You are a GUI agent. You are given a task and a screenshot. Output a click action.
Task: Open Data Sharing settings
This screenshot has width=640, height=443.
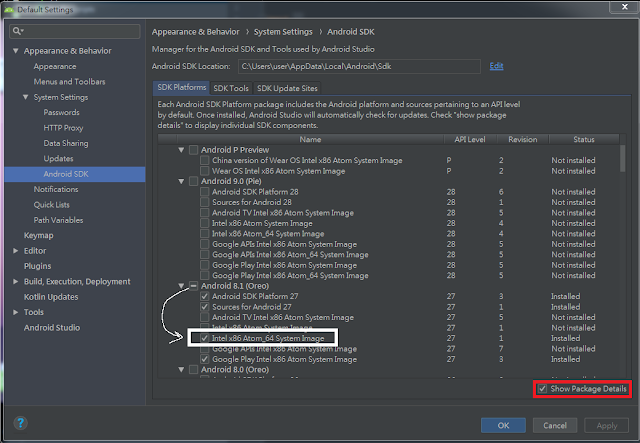(66, 143)
